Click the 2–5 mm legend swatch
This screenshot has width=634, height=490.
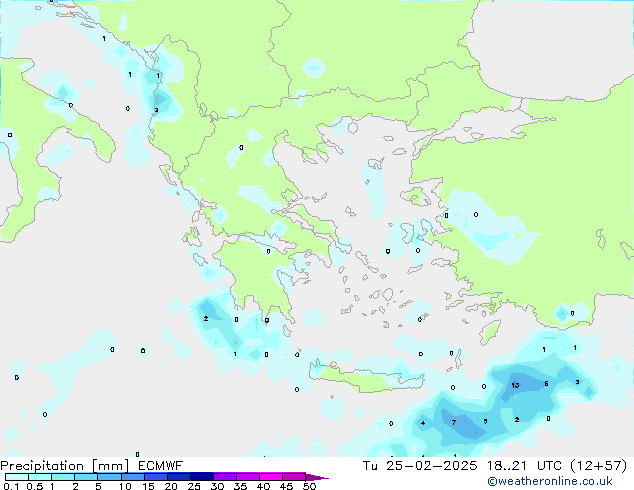[86, 477]
